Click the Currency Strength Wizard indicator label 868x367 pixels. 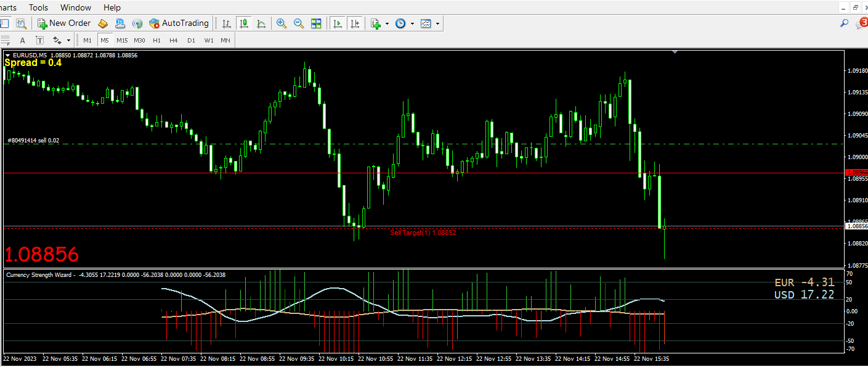coord(41,275)
